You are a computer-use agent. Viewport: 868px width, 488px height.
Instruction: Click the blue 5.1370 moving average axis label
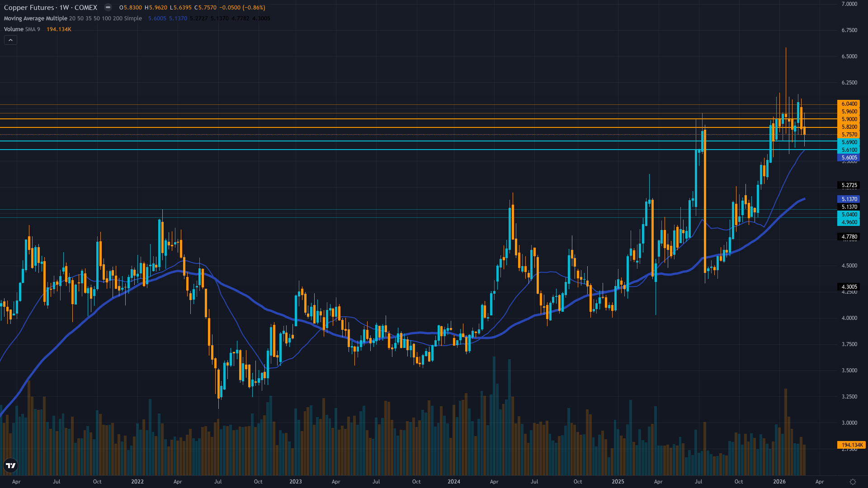click(849, 199)
